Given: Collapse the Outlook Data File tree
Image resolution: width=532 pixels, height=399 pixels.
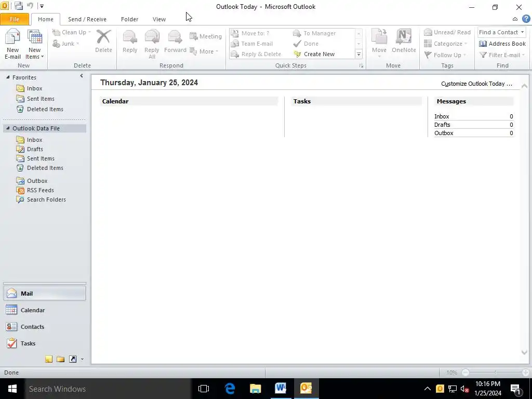Looking at the screenshot, I should (x=8, y=128).
